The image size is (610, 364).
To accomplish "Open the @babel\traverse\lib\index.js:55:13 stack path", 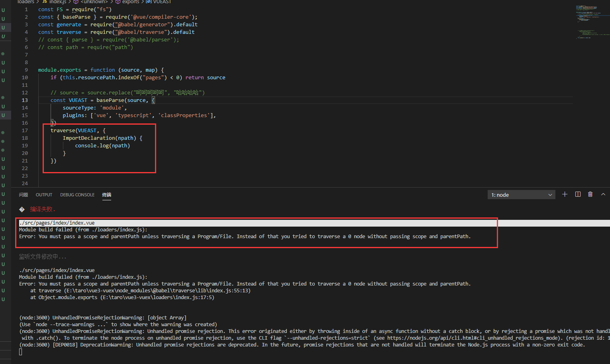I will click(x=157, y=291).
